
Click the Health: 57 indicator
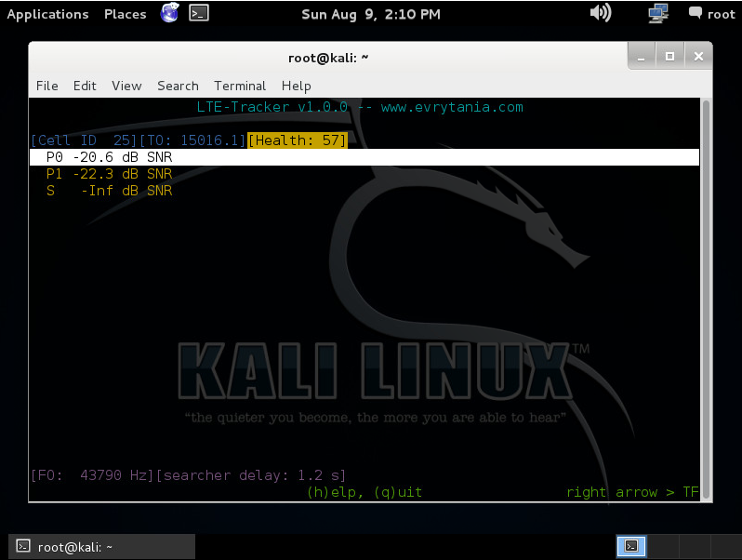pos(298,140)
